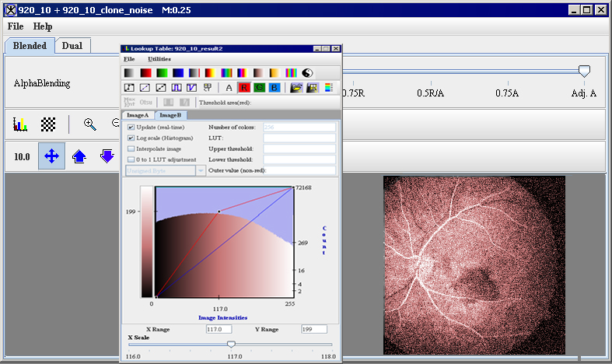This screenshot has height=364, width=612.
Task: Click the checkerboard display icon
Action: [x=48, y=124]
